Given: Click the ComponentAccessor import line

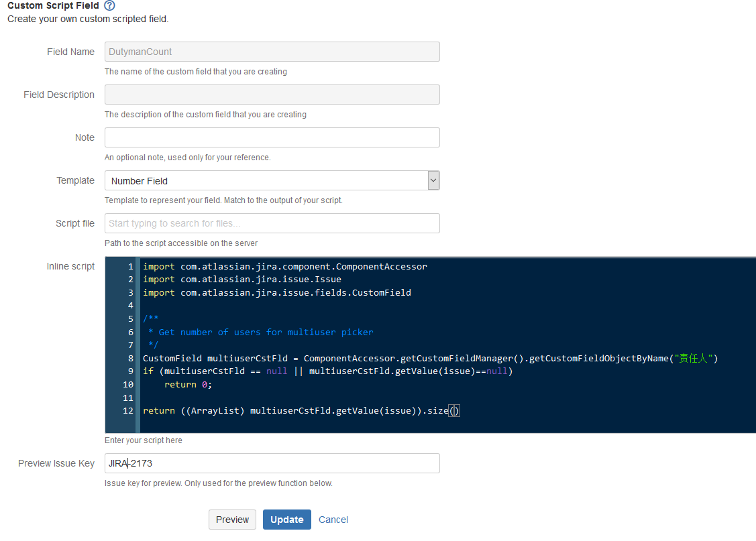Looking at the screenshot, I should [x=284, y=266].
